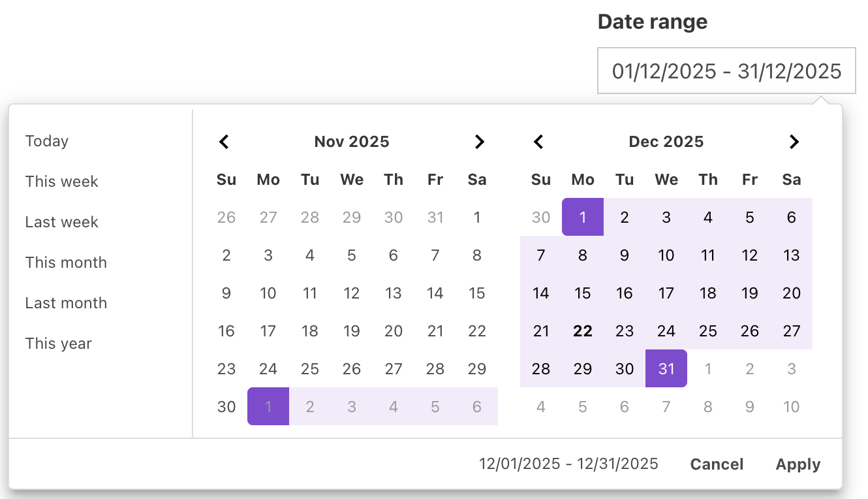868x499 pixels.
Task: Click the highlighted December 1 start date
Action: (x=583, y=217)
